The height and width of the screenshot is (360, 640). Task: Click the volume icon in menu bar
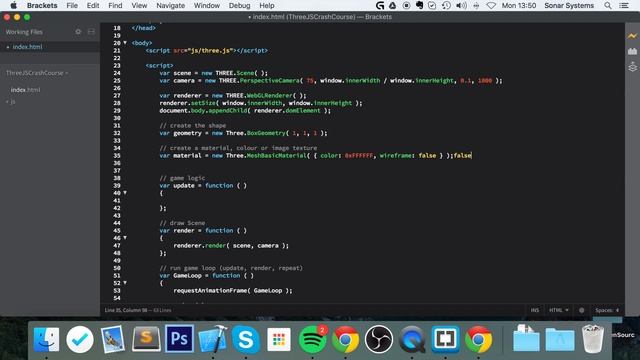[x=461, y=6]
